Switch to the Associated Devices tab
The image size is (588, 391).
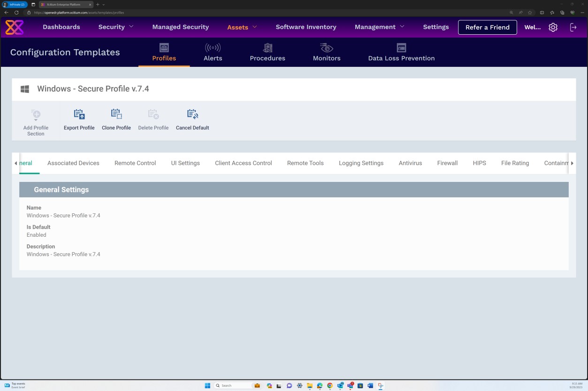(73, 163)
